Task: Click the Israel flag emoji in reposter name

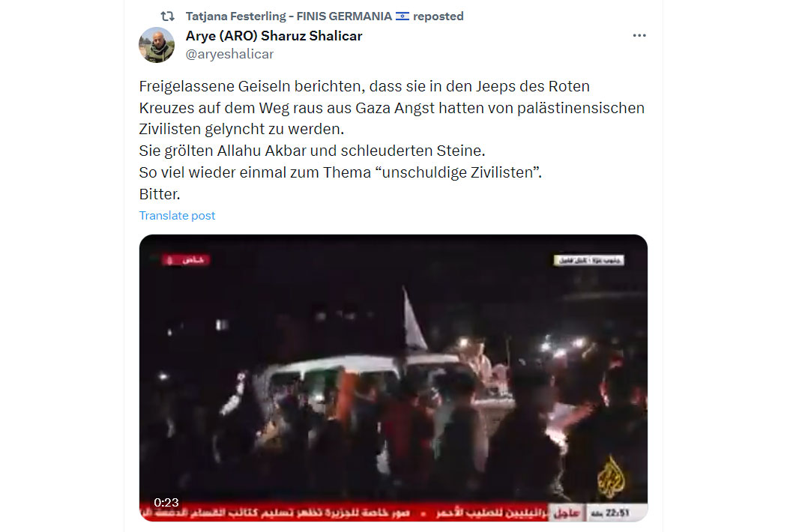Action: [402, 16]
